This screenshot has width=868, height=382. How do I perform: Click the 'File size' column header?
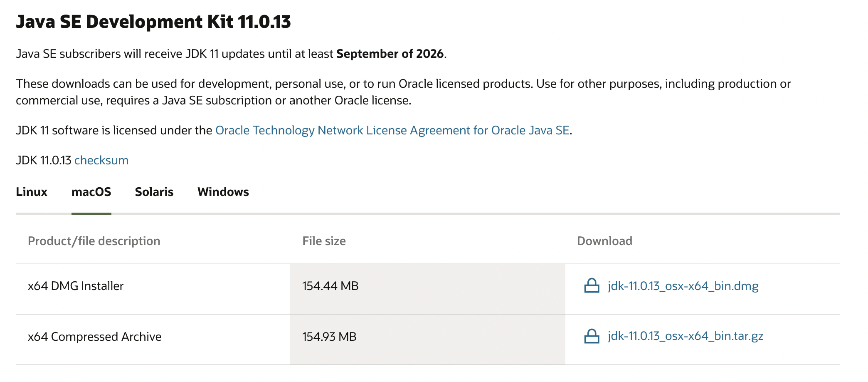(x=324, y=241)
